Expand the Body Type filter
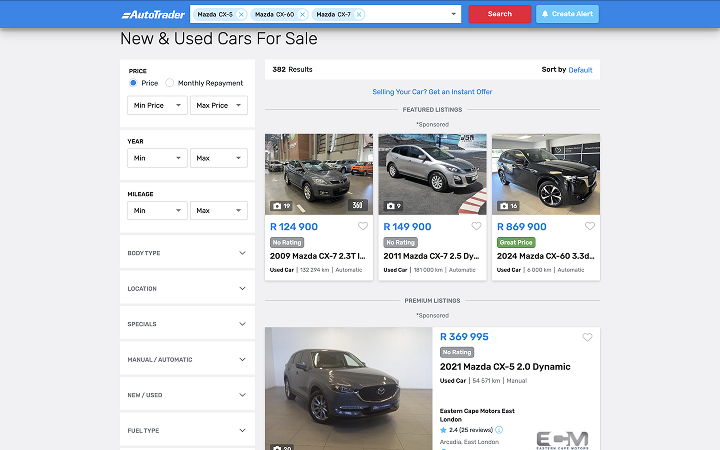 (x=187, y=253)
